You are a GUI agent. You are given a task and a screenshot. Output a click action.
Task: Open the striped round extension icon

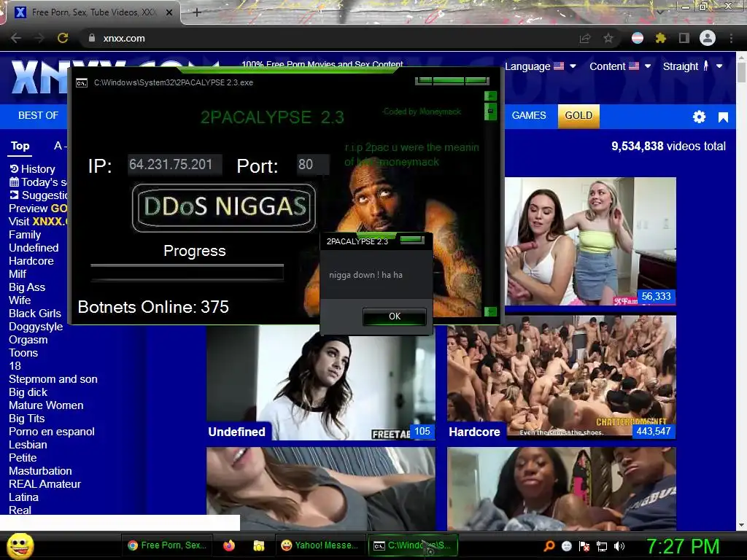[x=638, y=38]
